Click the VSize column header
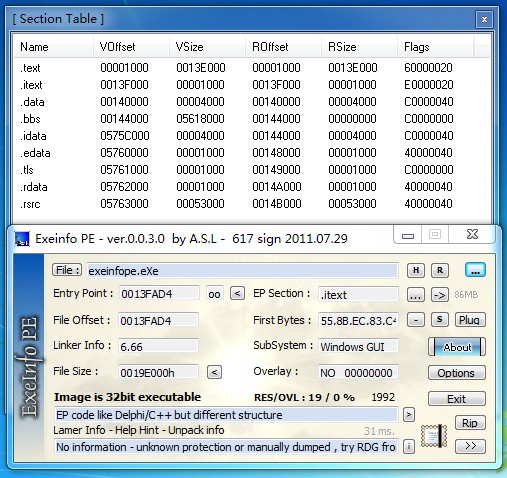507x478 pixels. (207, 47)
